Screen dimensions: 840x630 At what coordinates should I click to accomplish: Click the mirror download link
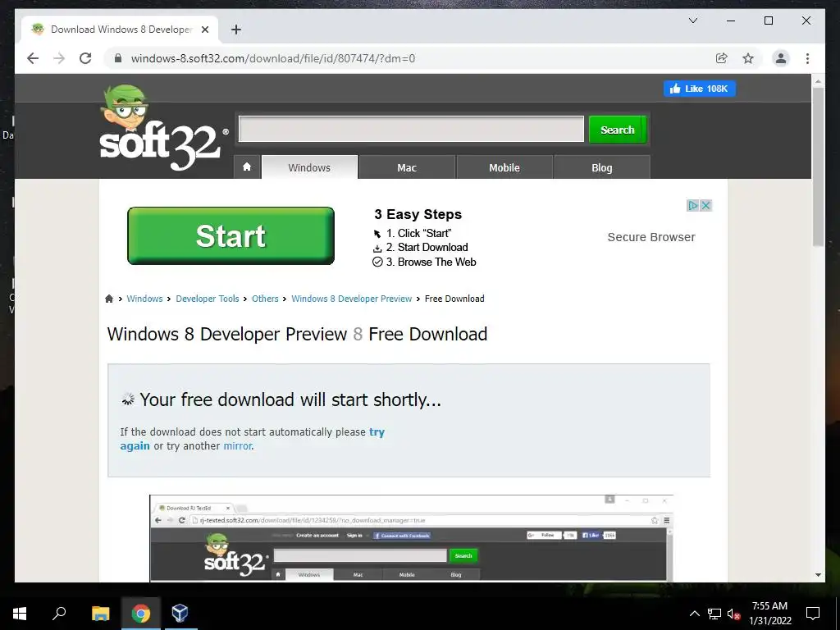[238, 445]
